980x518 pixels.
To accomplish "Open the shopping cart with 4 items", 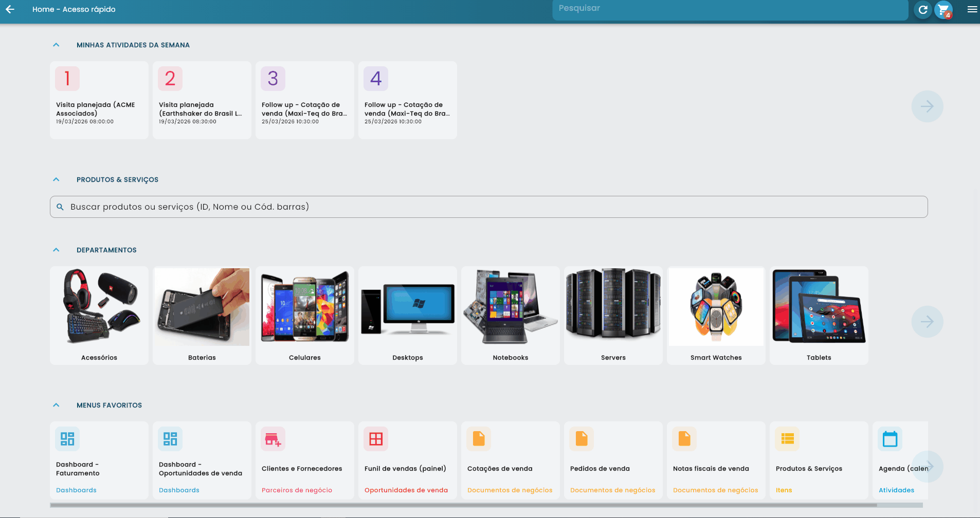I will 944,10.
